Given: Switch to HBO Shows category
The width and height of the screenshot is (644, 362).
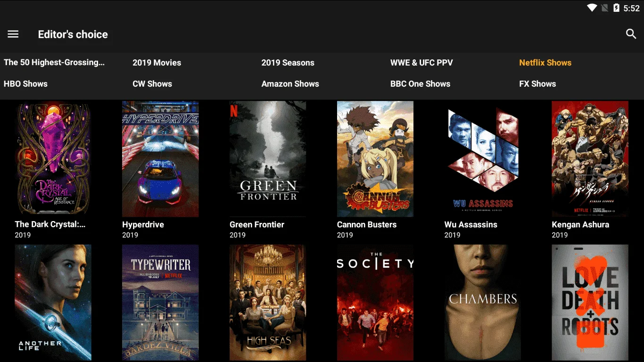Looking at the screenshot, I should [25, 84].
